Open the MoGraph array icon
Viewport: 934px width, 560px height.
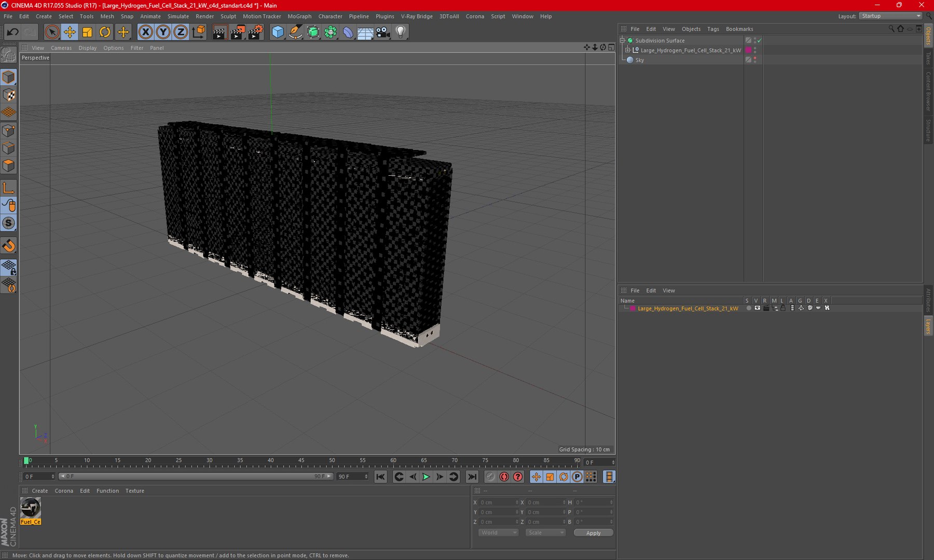[x=331, y=32]
